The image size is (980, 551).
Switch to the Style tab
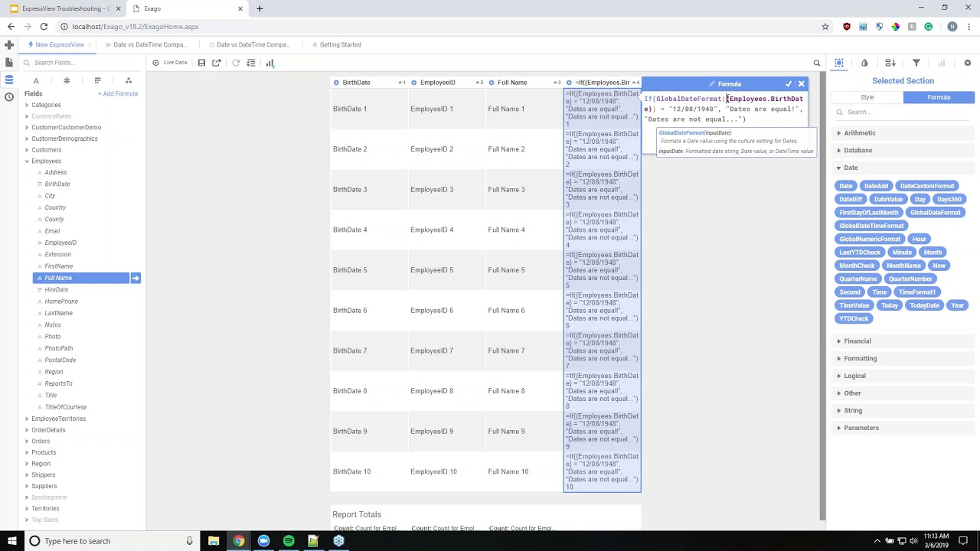[867, 97]
